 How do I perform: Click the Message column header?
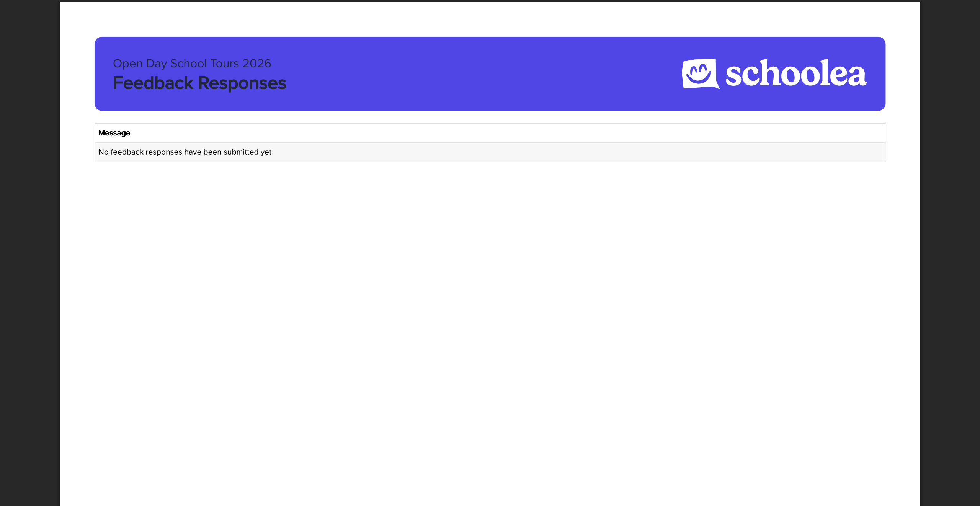click(114, 133)
